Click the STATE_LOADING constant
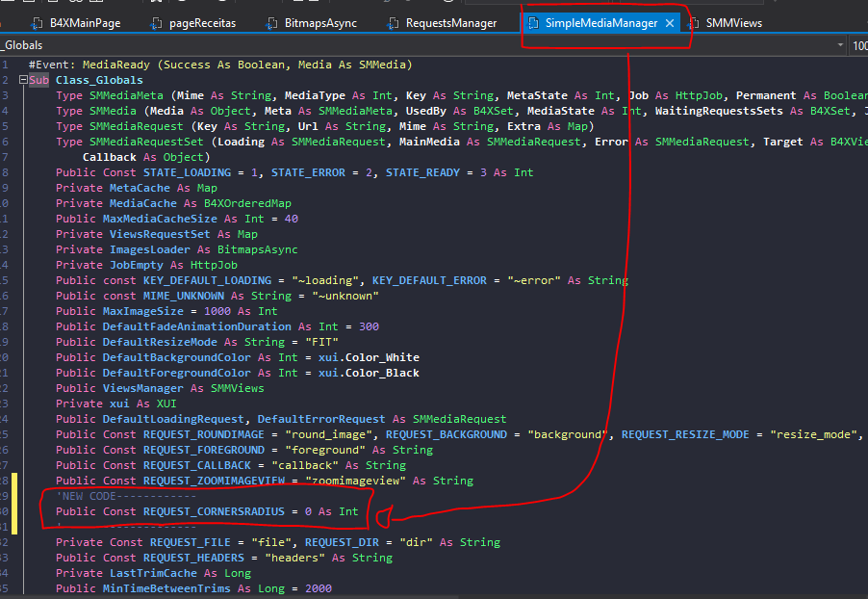The height and width of the screenshot is (599, 868). tap(187, 173)
